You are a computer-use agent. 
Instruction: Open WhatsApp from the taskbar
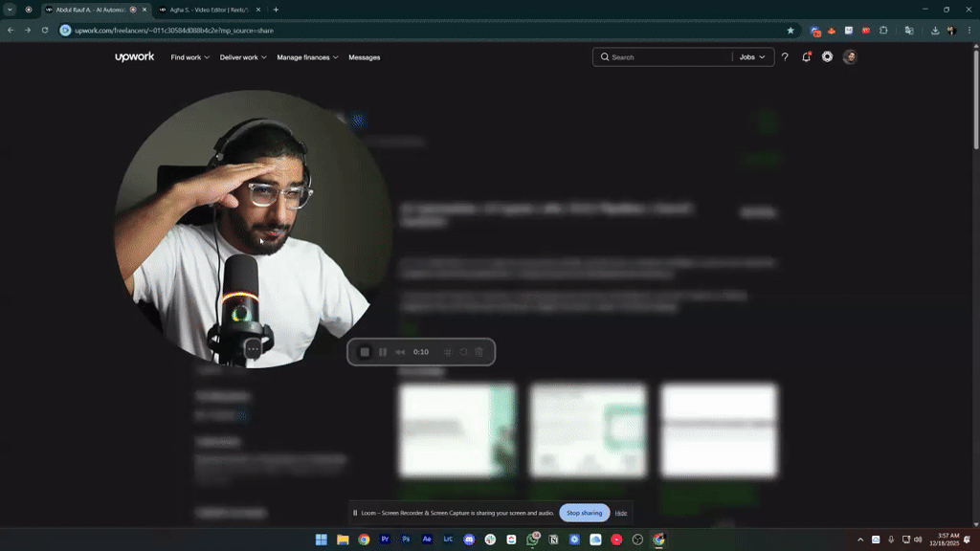coord(532,540)
